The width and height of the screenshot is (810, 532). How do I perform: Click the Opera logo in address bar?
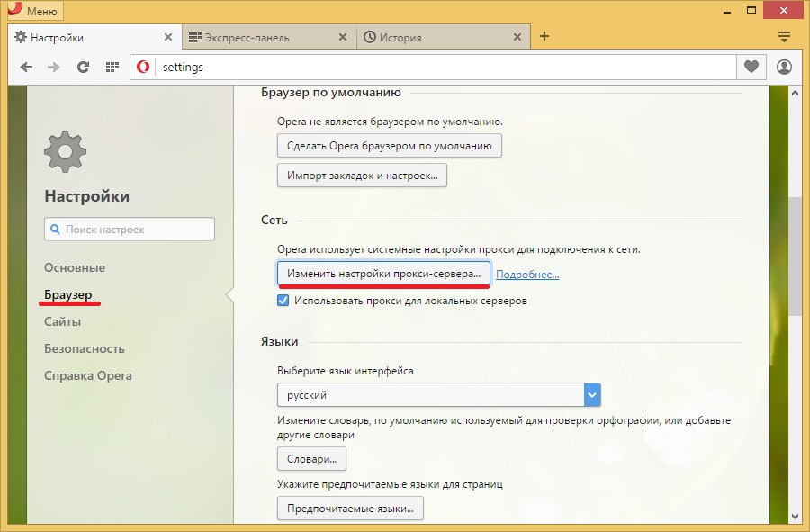tap(143, 67)
